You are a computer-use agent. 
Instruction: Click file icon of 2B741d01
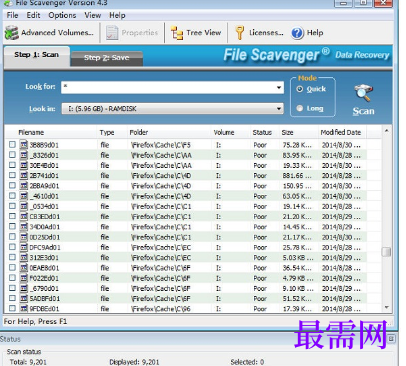pyautogui.click(x=24, y=176)
